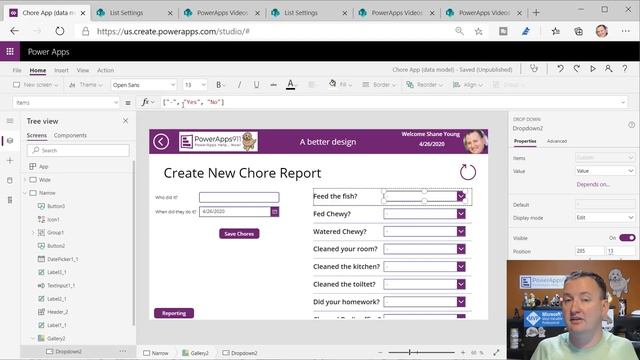Toggle bold formatting
640x360 pixels.
coord(219,84)
